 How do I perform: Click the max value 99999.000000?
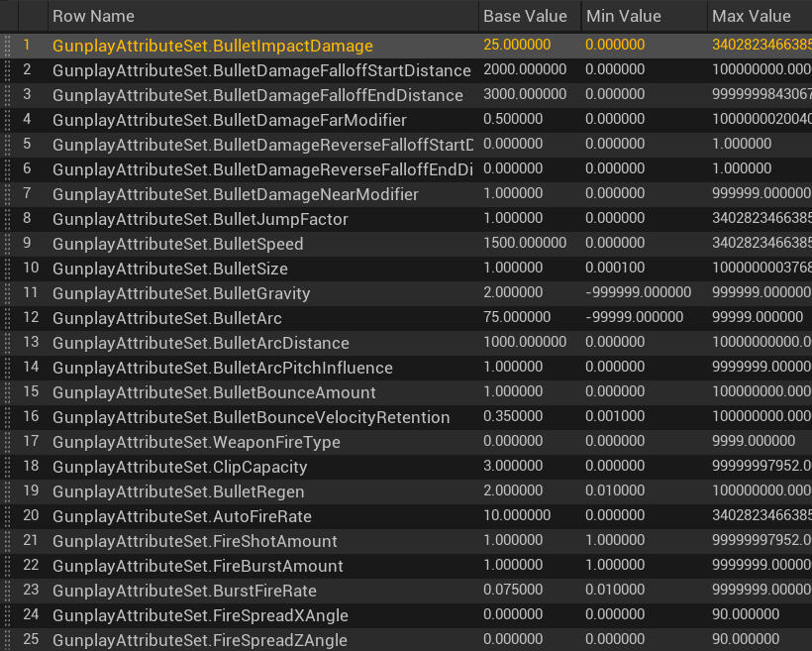click(x=758, y=317)
